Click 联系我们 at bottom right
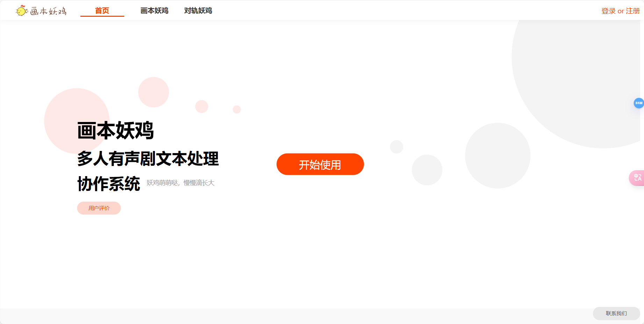Screen dimensions: 644x324 (x=616, y=313)
